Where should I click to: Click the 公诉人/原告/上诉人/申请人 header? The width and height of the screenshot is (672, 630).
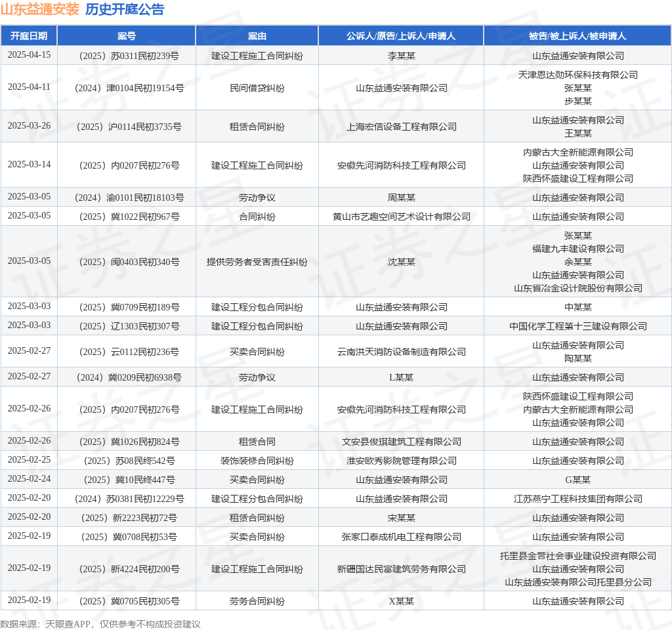[x=401, y=36]
